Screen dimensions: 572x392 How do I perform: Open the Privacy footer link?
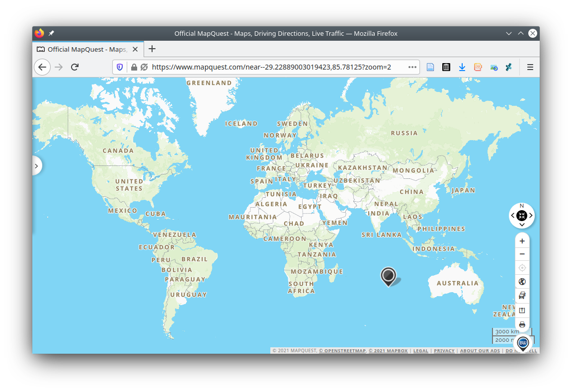(444, 351)
